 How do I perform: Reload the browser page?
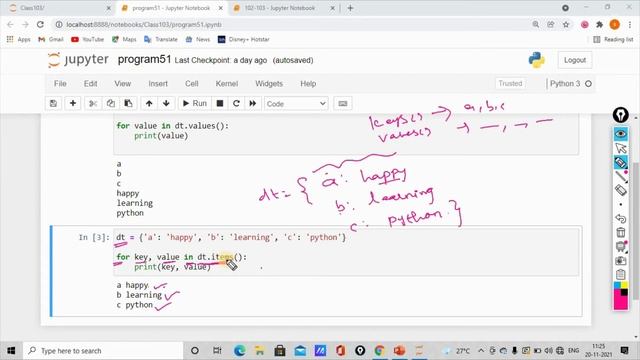coord(40,24)
